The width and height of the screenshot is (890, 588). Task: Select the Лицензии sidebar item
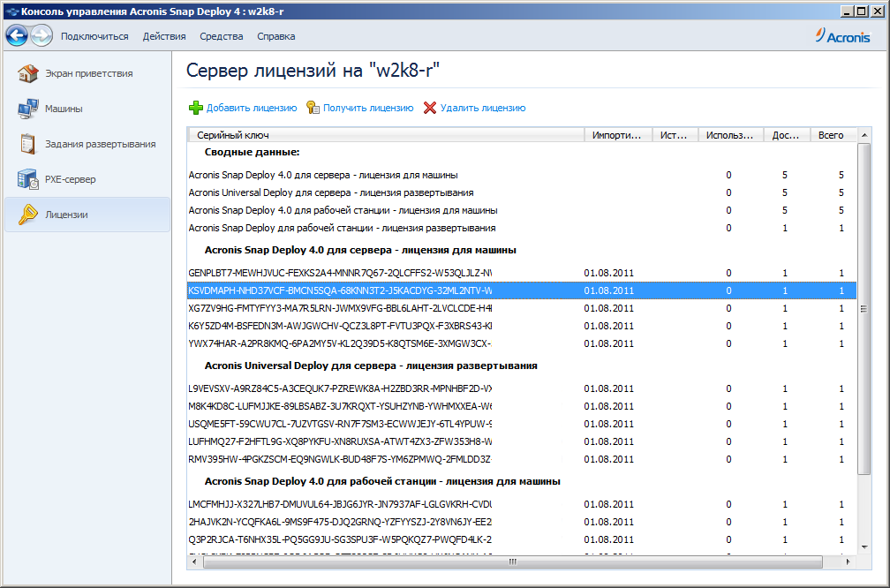(87, 215)
